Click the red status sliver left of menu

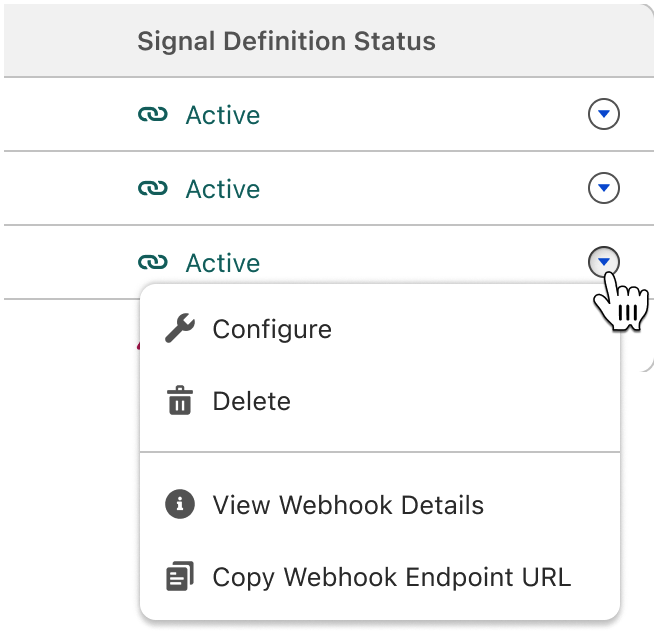[138, 345]
